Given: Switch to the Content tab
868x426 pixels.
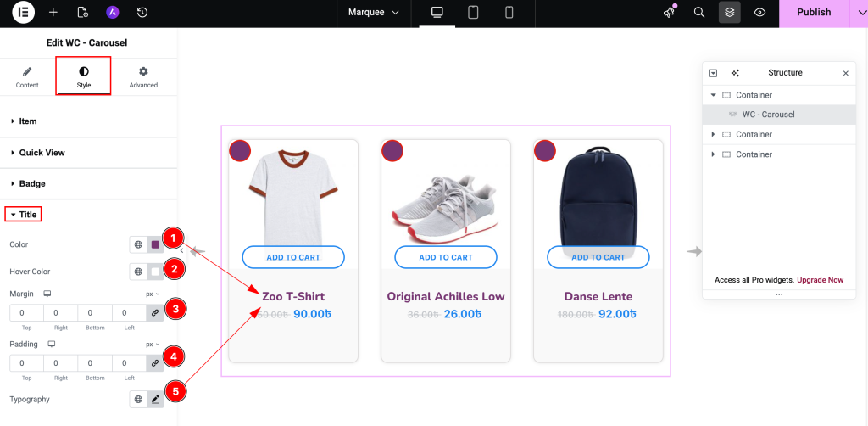Looking at the screenshot, I should click(27, 76).
